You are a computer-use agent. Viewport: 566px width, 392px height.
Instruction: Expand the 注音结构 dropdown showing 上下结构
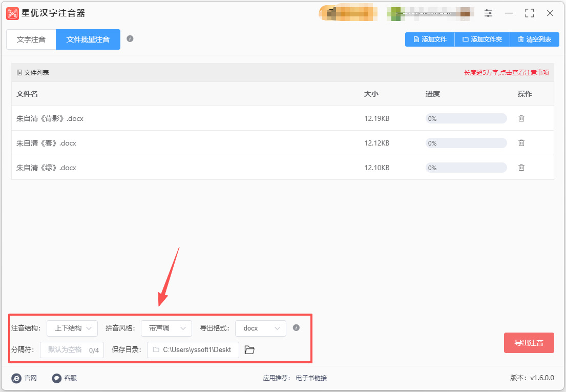click(x=72, y=328)
